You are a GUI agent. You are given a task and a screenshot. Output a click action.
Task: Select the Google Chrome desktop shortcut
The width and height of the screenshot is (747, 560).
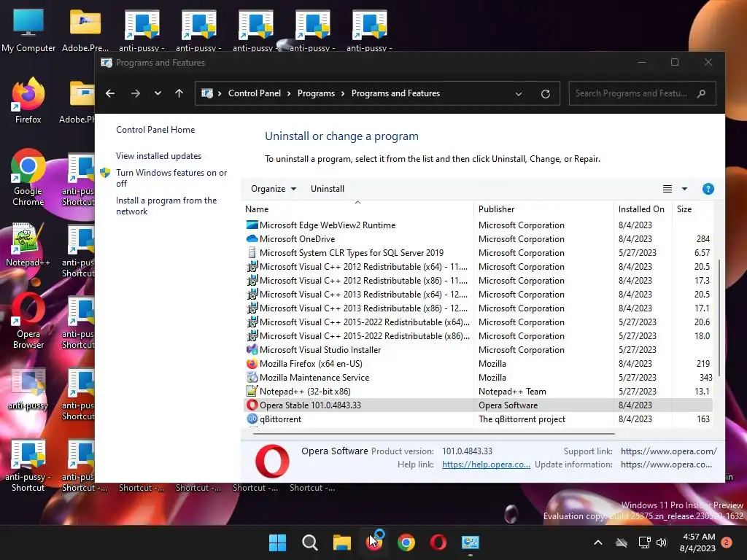(x=28, y=177)
